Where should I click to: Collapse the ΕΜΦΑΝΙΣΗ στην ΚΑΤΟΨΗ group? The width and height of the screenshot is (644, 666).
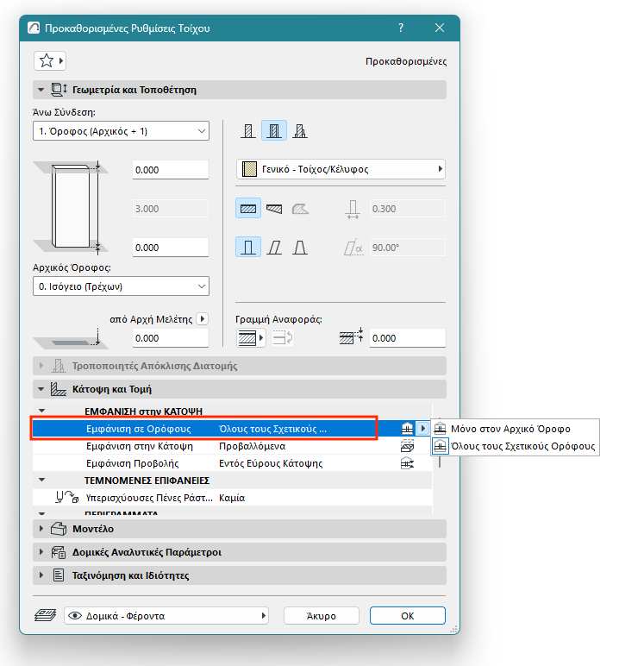pyautogui.click(x=41, y=412)
